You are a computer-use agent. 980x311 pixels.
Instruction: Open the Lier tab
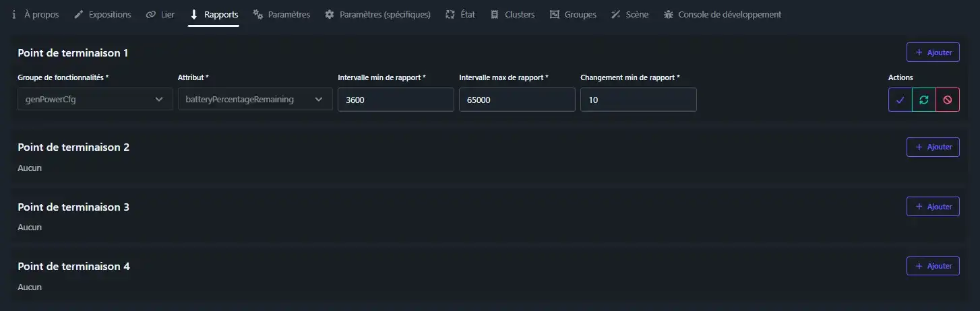pos(160,14)
